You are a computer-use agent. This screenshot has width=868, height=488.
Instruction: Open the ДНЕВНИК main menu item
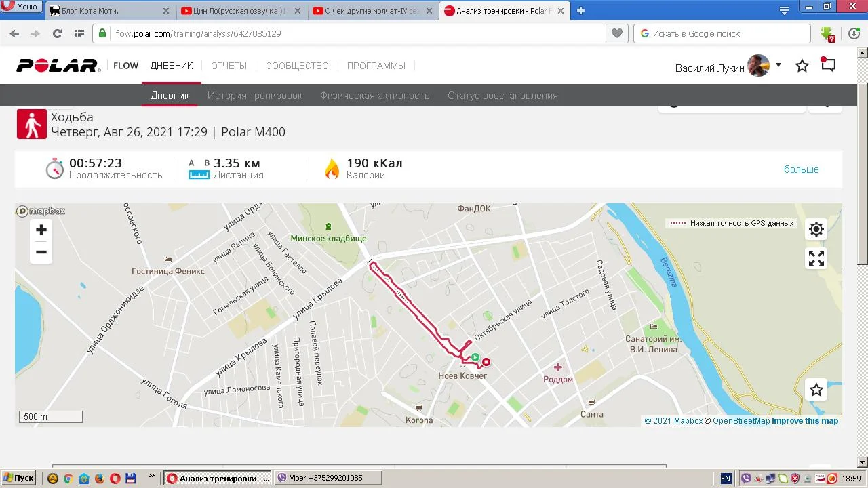(x=172, y=66)
